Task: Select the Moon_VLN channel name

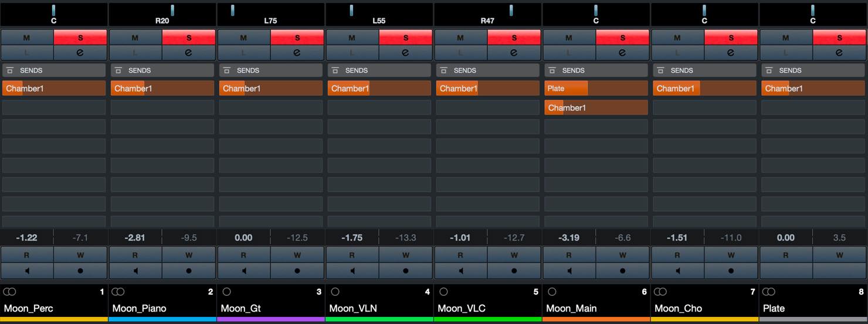Action: click(353, 308)
